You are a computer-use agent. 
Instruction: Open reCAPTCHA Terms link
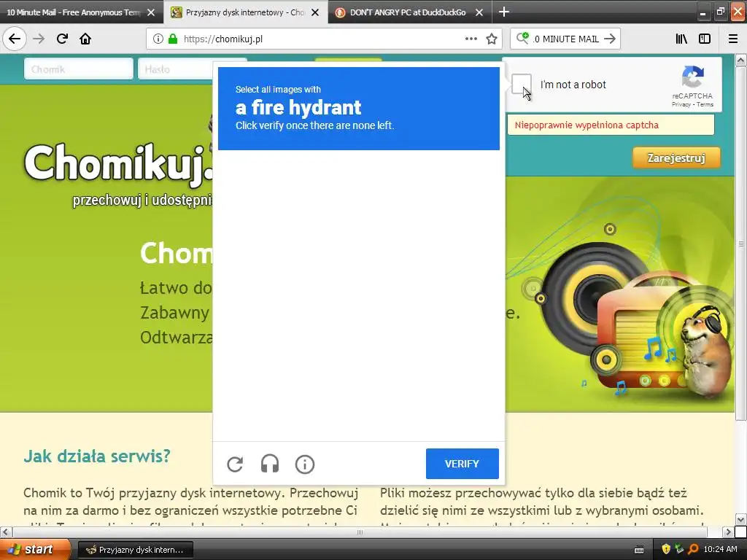click(x=705, y=105)
